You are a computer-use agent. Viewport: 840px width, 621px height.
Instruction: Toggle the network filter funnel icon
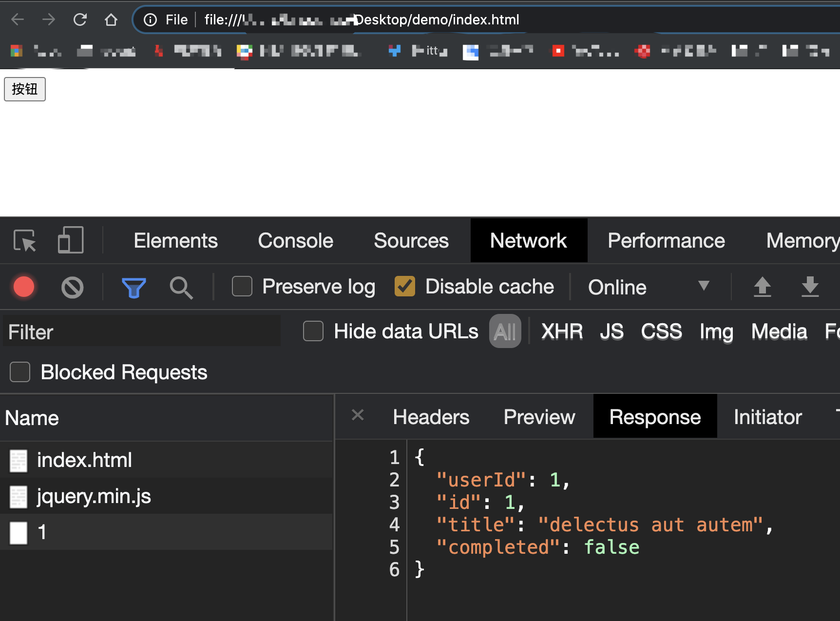click(134, 287)
